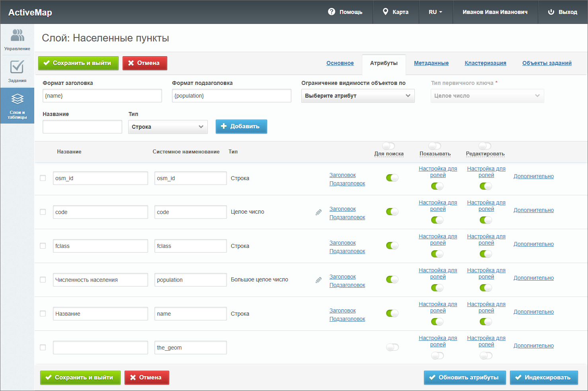Viewport: 588px width, 391px height.
Task: Enable the header Редактировать toggle for all
Action: [x=484, y=146]
